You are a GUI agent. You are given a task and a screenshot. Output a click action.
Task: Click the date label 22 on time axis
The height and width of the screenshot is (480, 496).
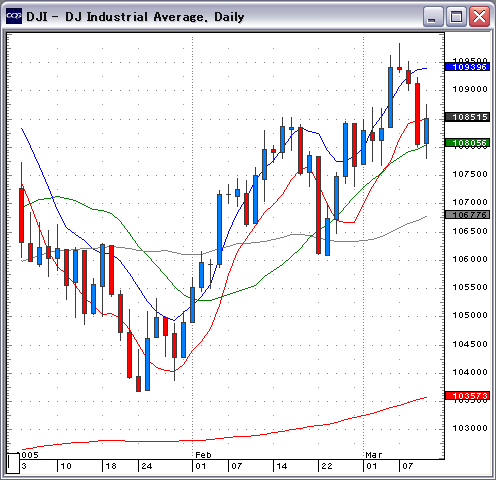(x=327, y=466)
